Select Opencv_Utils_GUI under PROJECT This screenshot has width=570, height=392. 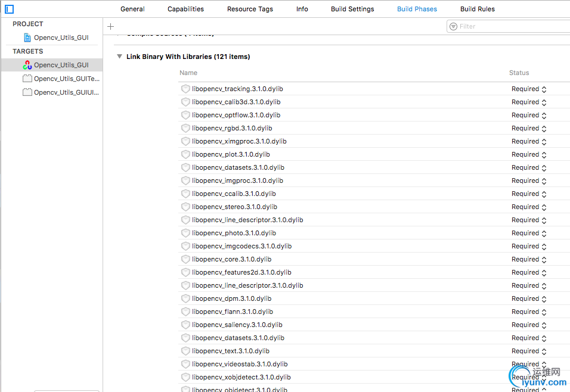click(x=61, y=38)
